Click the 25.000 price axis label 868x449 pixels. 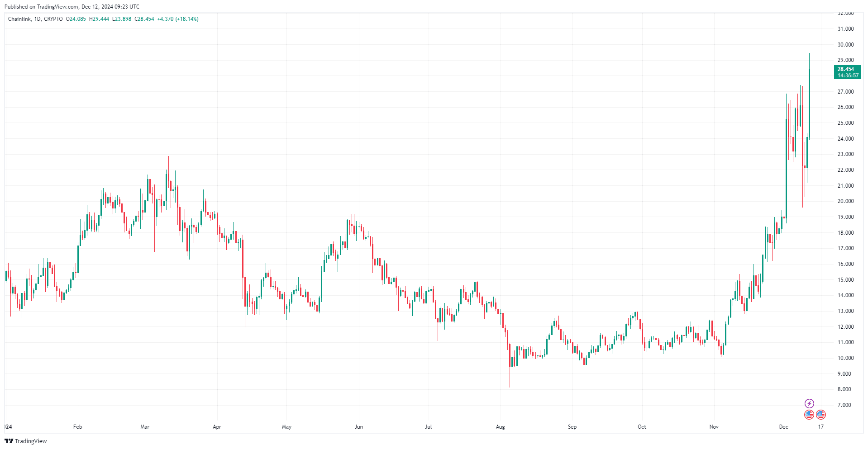click(x=845, y=123)
